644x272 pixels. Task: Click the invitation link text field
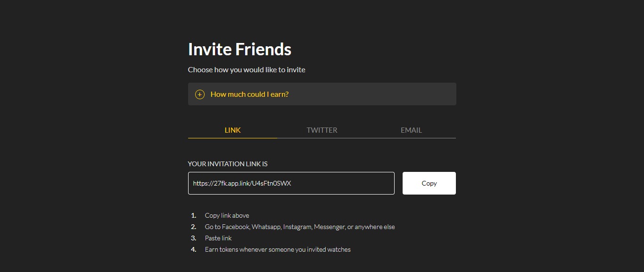click(291, 183)
